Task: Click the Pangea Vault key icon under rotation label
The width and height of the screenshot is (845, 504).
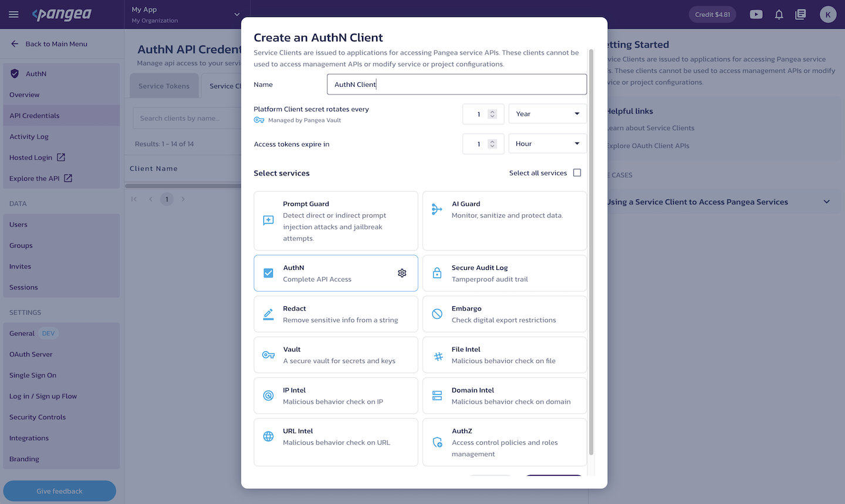Action: 259,120
